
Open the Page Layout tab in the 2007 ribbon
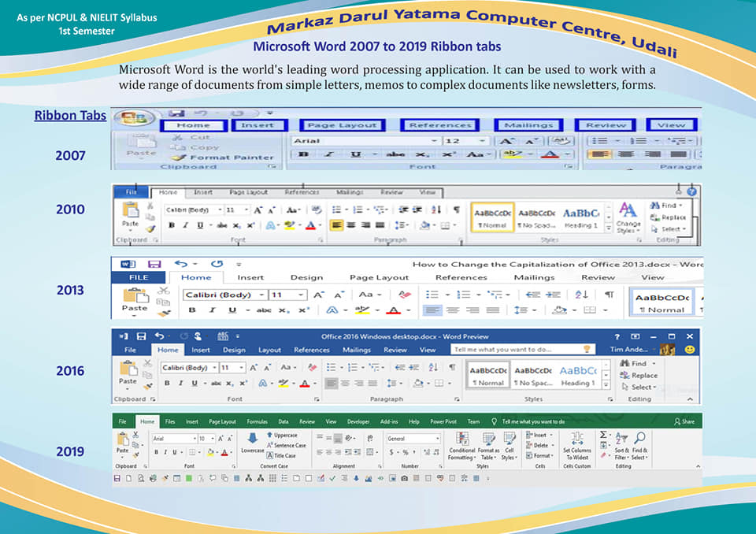[342, 125]
